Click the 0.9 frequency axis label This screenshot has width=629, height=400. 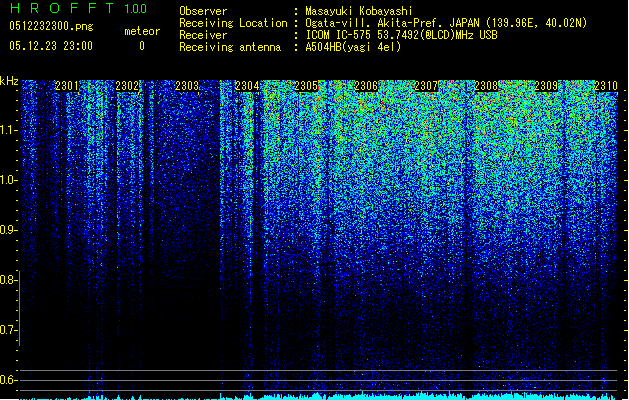[8, 230]
